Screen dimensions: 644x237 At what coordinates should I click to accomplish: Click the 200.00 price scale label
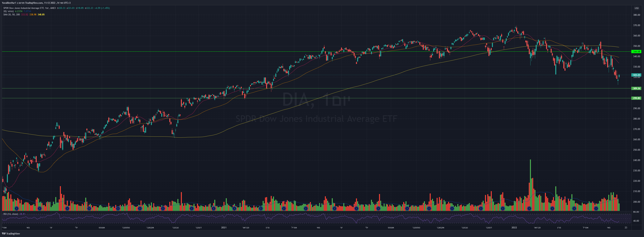click(637, 202)
